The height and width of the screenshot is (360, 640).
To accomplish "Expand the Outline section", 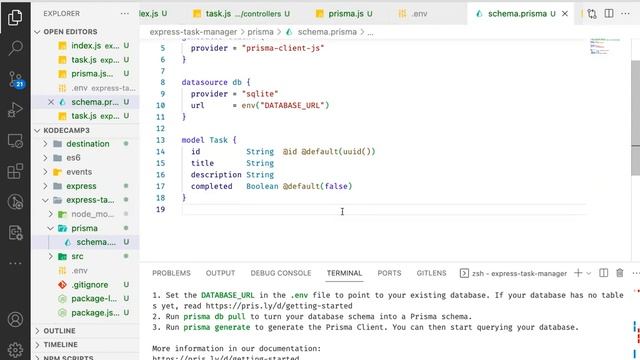I will pyautogui.click(x=85, y=331).
